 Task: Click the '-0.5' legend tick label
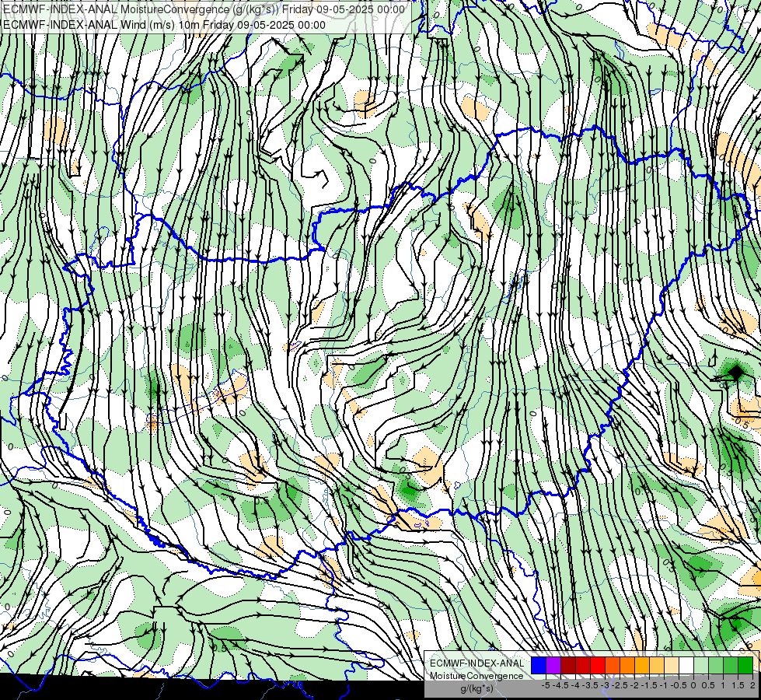point(679,685)
